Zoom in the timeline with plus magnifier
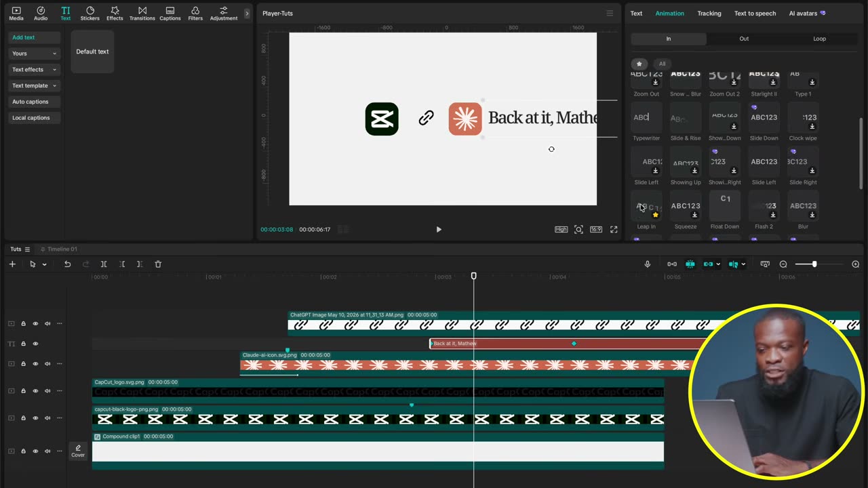 click(x=856, y=264)
